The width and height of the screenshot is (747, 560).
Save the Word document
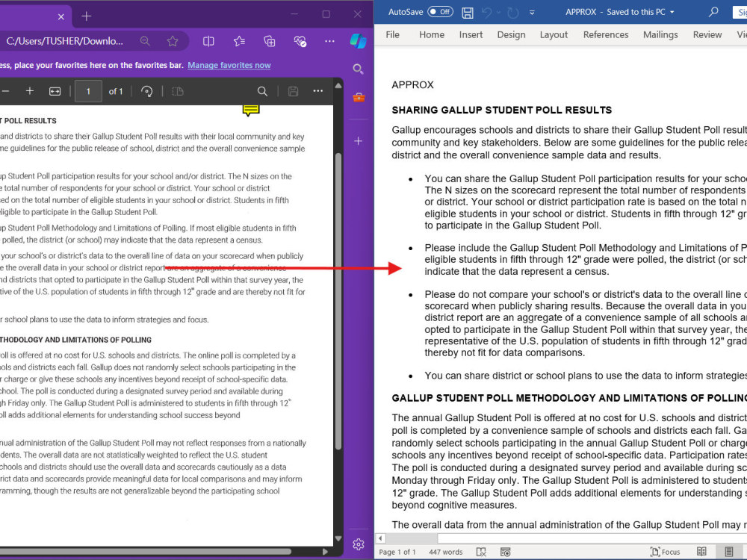click(468, 13)
